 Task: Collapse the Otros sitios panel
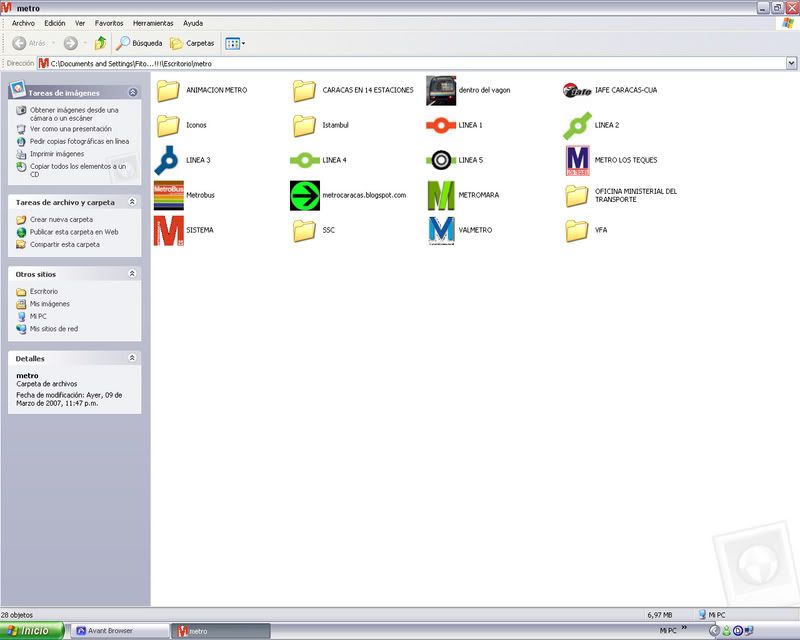click(x=133, y=273)
